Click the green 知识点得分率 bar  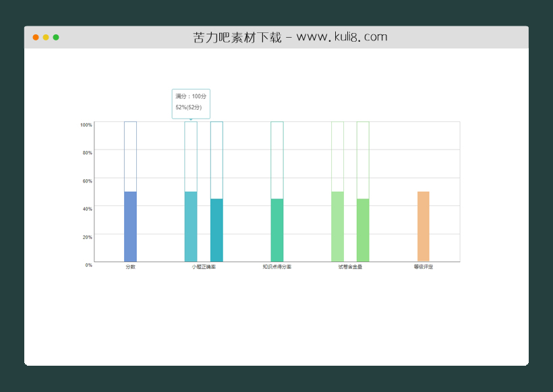click(x=276, y=230)
